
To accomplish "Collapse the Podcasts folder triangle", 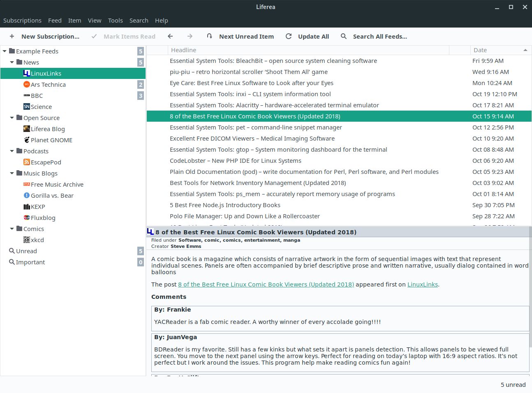I will (12, 151).
